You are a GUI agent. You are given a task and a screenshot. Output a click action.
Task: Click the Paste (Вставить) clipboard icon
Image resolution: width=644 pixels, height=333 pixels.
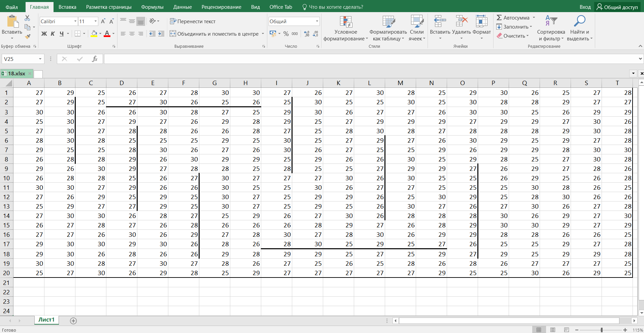12,21
